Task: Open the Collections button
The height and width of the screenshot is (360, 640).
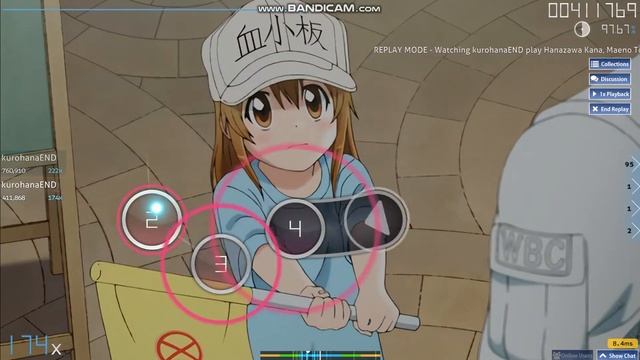Action: coord(610,64)
